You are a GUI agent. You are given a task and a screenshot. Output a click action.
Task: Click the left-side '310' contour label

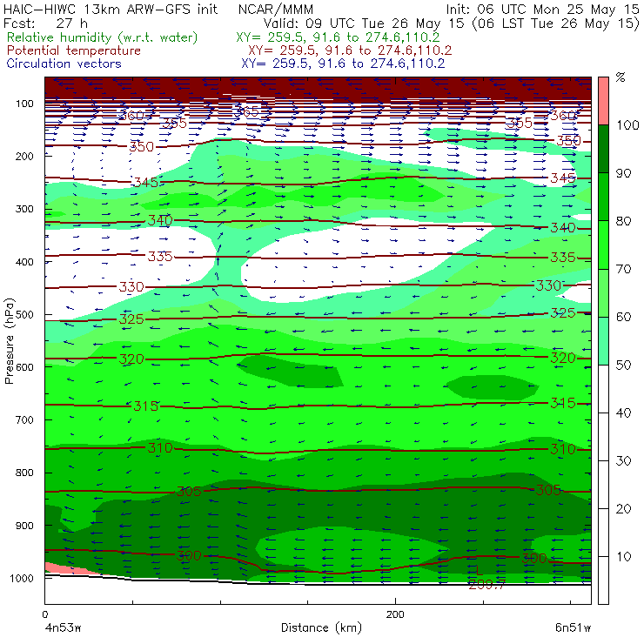pos(160,447)
